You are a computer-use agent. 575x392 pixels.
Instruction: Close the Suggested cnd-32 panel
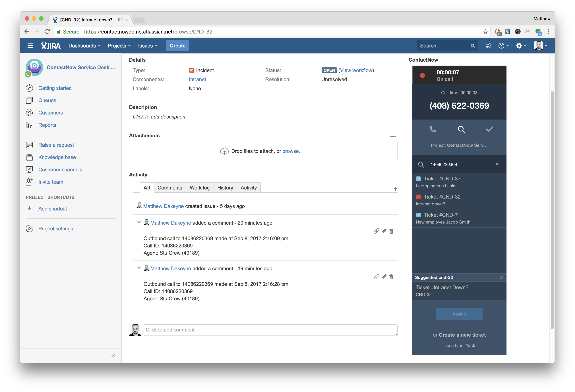(501, 278)
